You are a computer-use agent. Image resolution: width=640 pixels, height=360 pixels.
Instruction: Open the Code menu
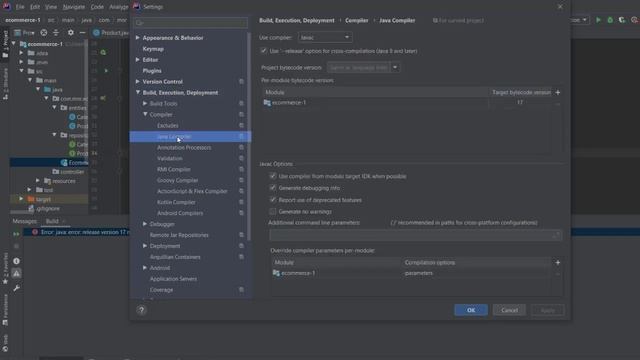[x=97, y=7]
